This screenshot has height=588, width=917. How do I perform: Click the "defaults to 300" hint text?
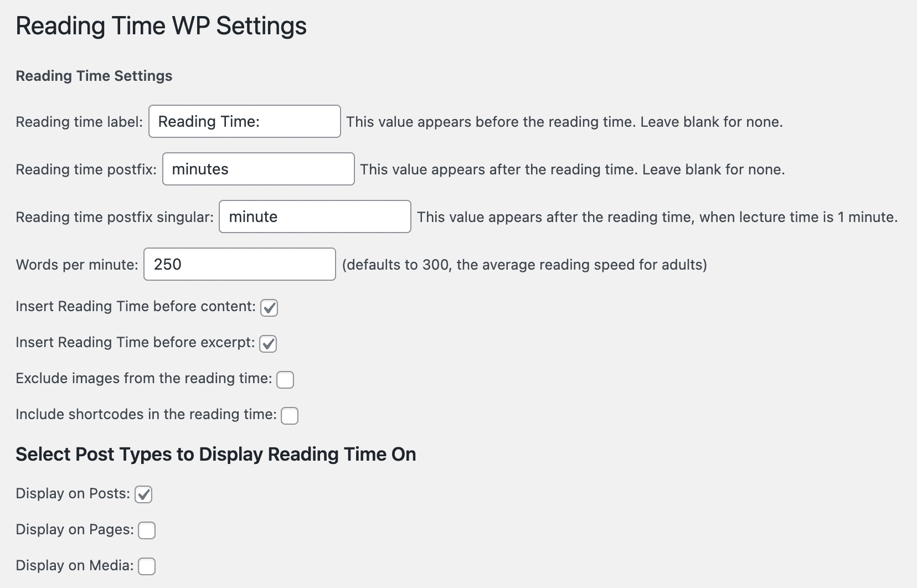[524, 265]
